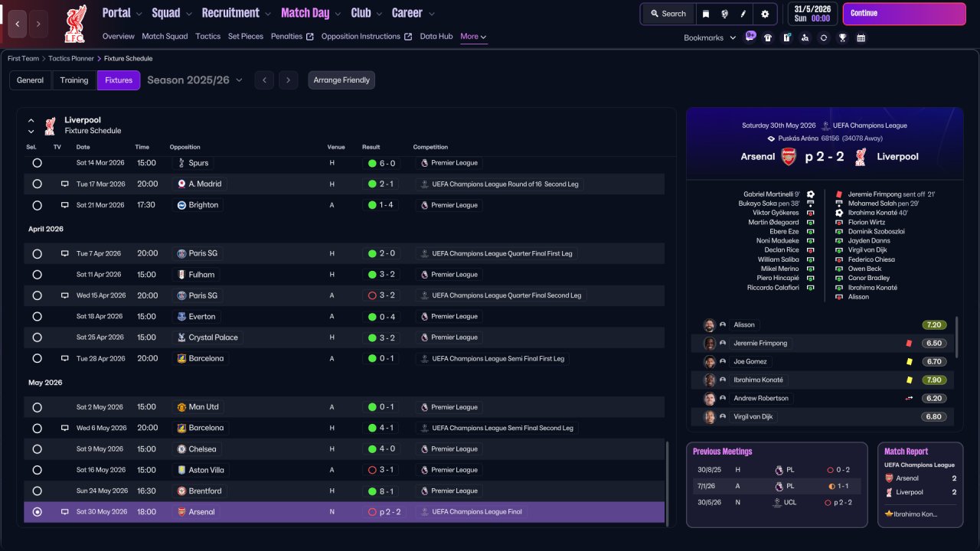The width and height of the screenshot is (980, 551).
Task: Click the Arsenal badge in the match header
Action: 789,157
